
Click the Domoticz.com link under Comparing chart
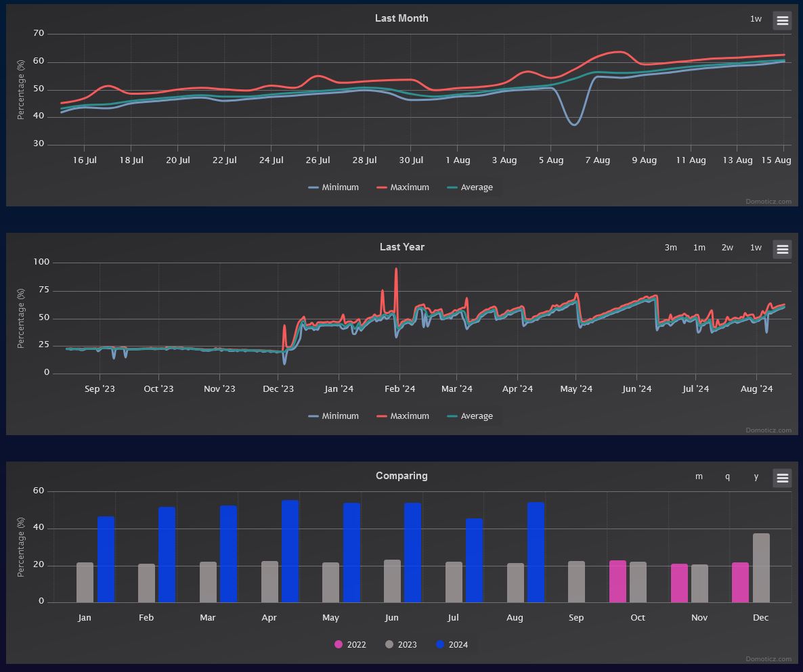(768, 659)
